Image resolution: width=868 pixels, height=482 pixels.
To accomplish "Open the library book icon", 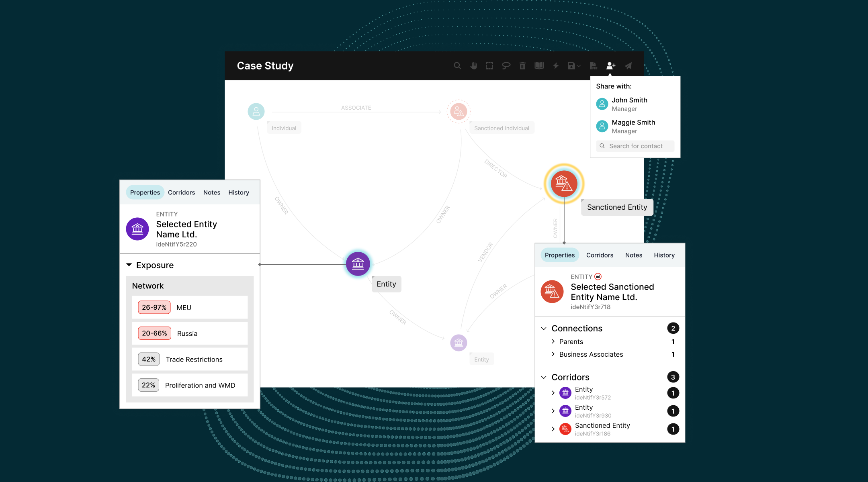I will tap(539, 65).
